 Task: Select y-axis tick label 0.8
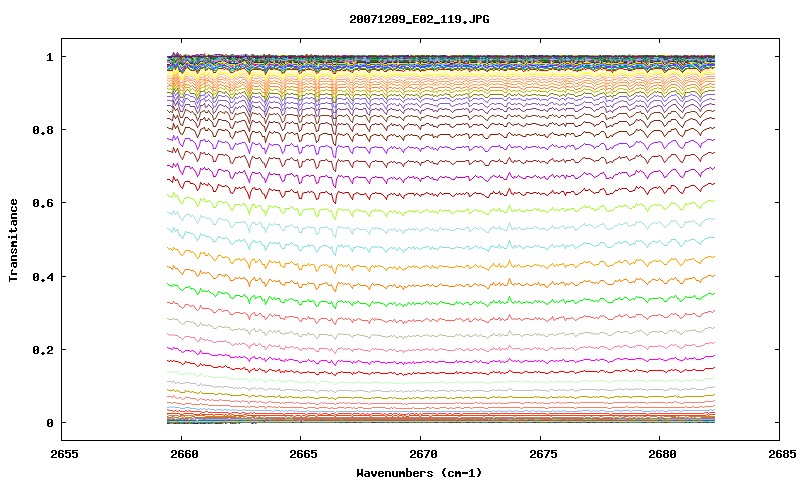tap(43, 130)
